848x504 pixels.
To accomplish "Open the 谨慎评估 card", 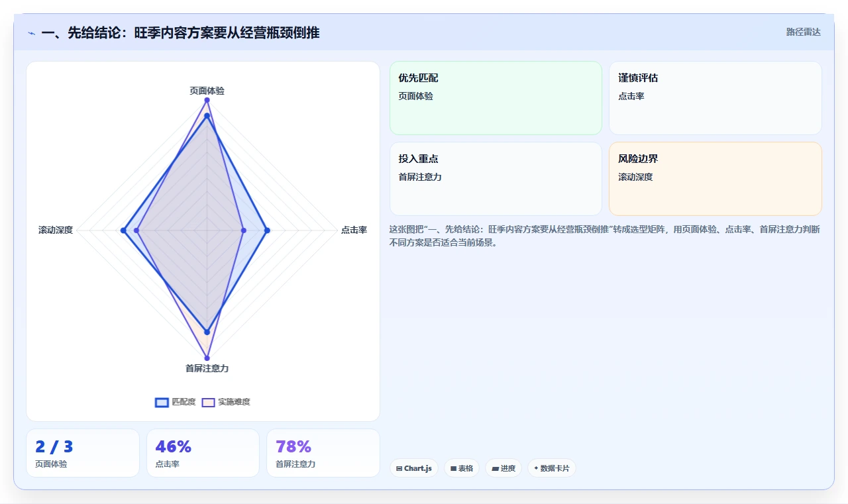I will click(715, 98).
